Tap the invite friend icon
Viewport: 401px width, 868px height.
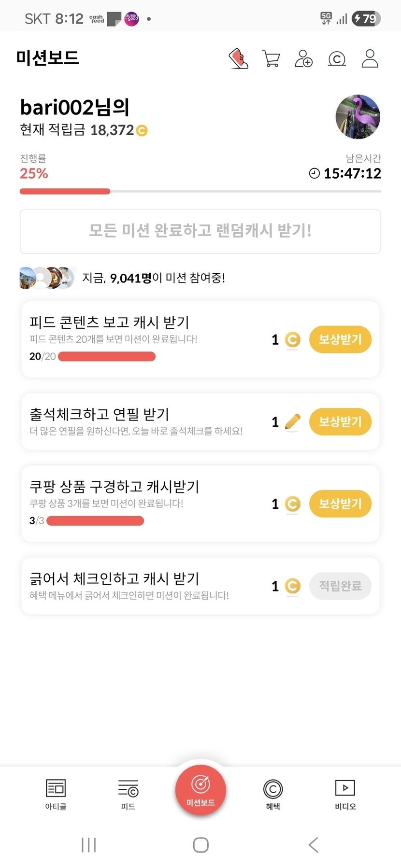point(303,58)
